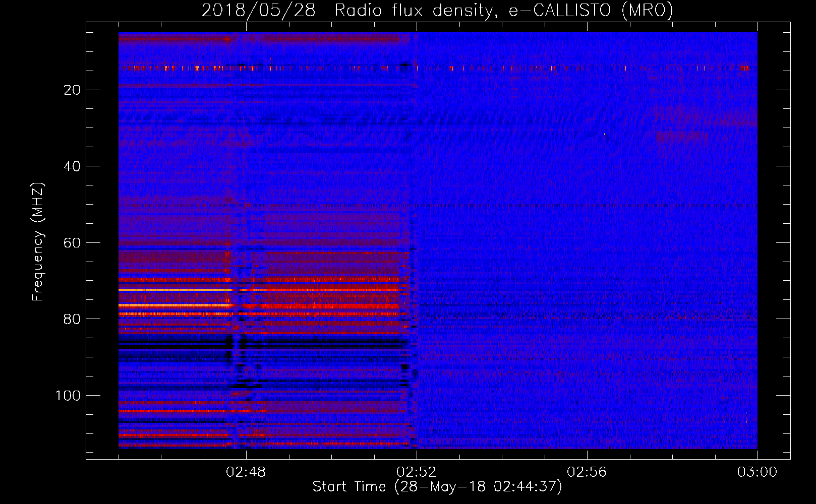Click the 02:56 time tick label
This screenshot has width=816, height=504.
pyautogui.click(x=587, y=472)
